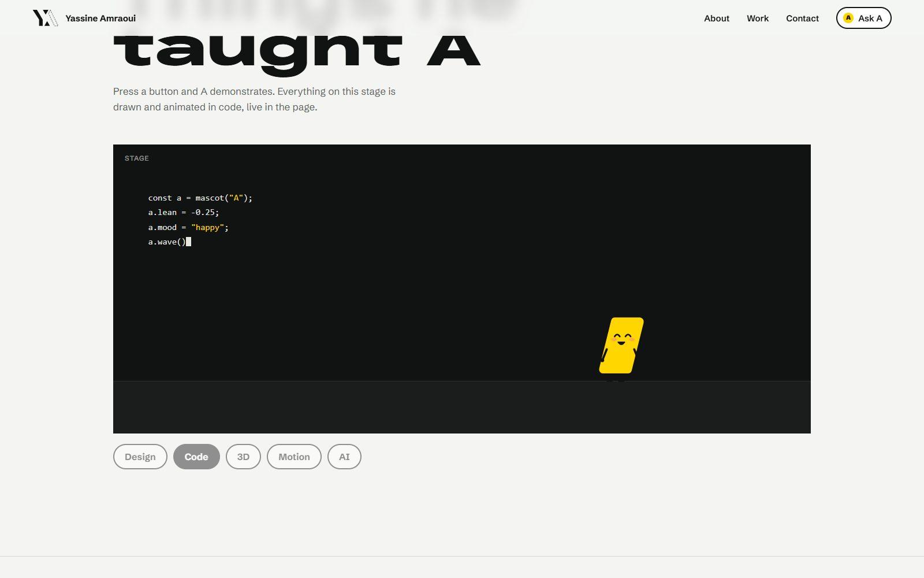Click code line const a = mascot("A");

point(200,198)
